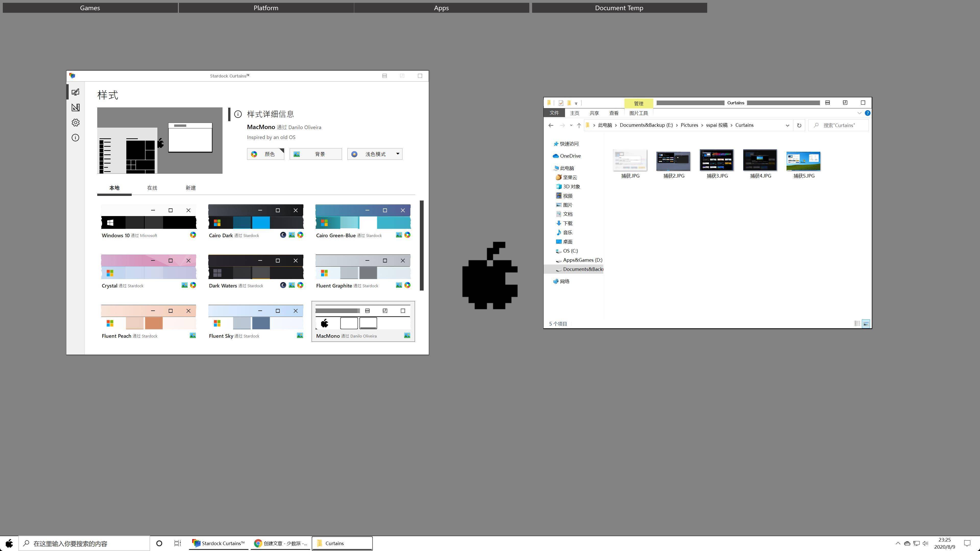The width and height of the screenshot is (980, 551).
Task: Select the Windows 10 style card
Action: [149, 222]
